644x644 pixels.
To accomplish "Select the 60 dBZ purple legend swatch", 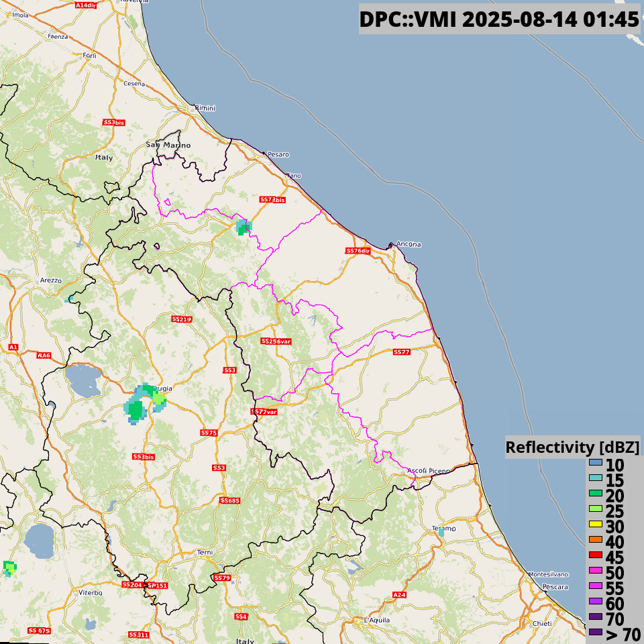I will pyautogui.click(x=595, y=601).
